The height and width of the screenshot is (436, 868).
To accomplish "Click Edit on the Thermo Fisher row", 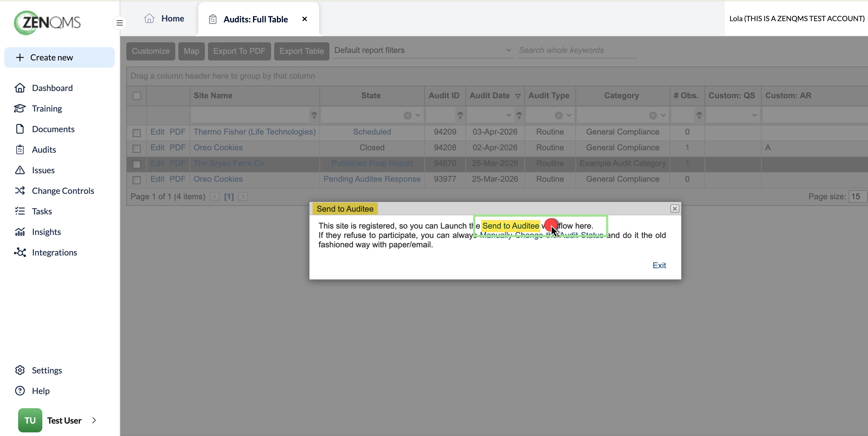I will click(x=157, y=132).
